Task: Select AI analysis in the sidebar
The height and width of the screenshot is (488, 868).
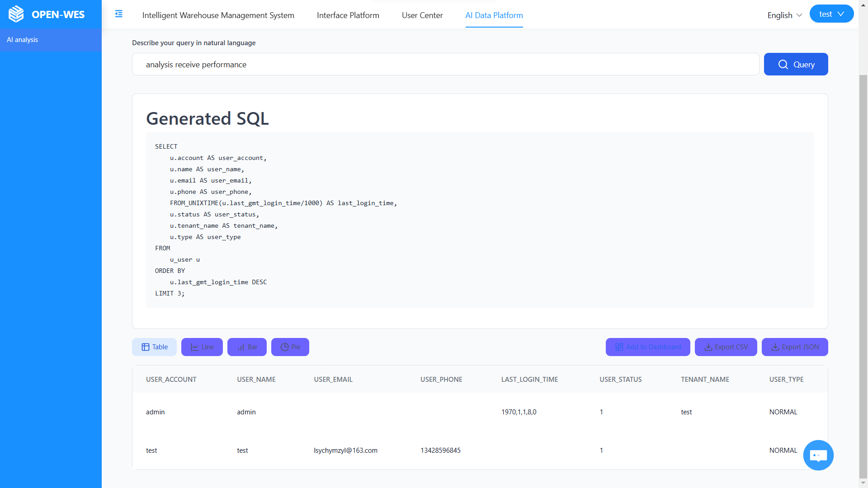Action: tap(51, 40)
